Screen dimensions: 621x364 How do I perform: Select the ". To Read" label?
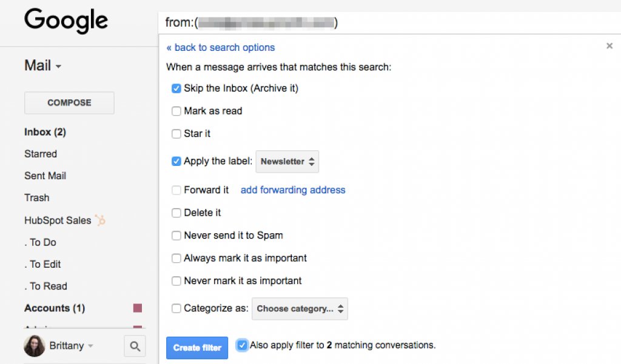(45, 286)
